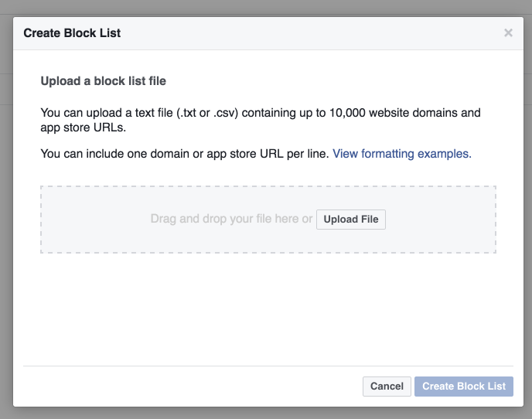This screenshot has height=419, width=532.
Task: Close the Create Block List dialog
Action: point(508,33)
